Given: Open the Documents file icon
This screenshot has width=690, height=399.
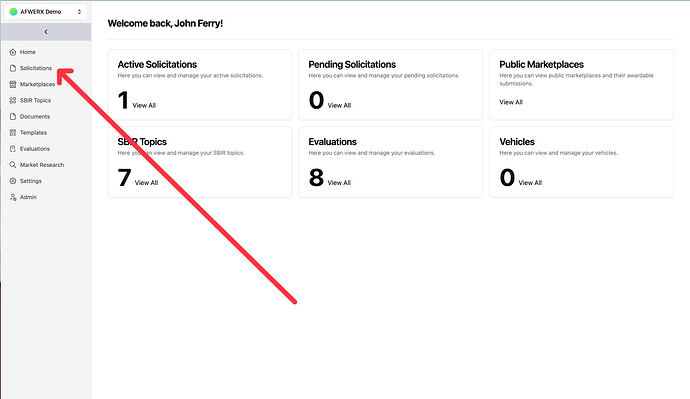Looking at the screenshot, I should pyautogui.click(x=13, y=117).
